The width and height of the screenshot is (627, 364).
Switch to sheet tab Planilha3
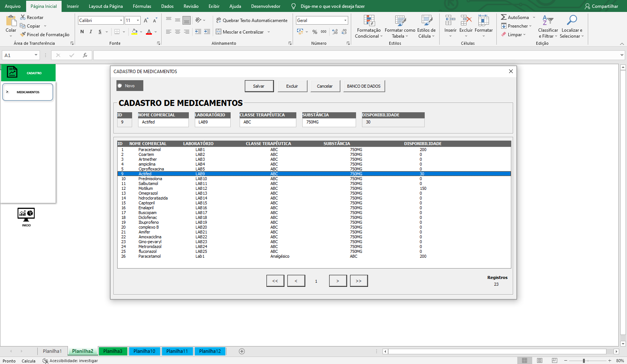[113, 351]
